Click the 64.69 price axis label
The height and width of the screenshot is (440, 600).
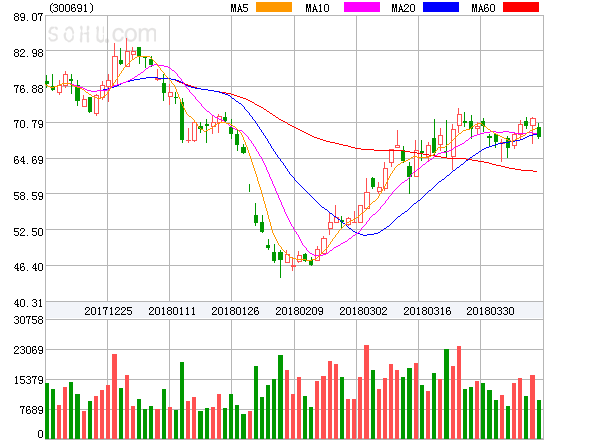(28, 160)
